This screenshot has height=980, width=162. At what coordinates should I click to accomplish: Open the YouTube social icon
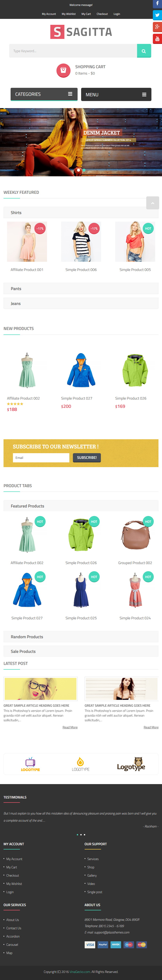(x=157, y=38)
